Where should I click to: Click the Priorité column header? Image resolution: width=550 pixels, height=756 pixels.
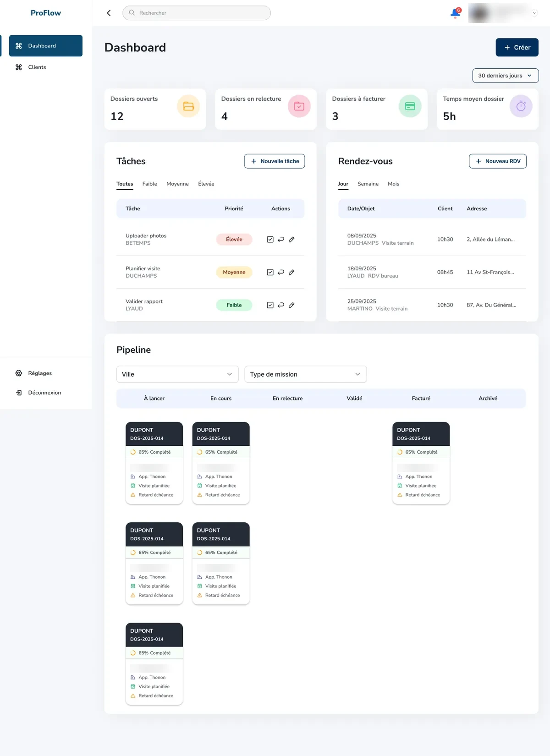click(x=234, y=208)
